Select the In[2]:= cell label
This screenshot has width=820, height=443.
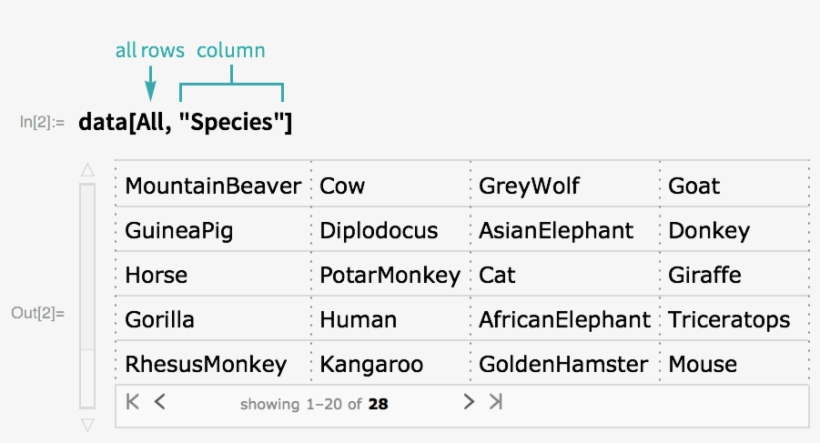(x=43, y=123)
